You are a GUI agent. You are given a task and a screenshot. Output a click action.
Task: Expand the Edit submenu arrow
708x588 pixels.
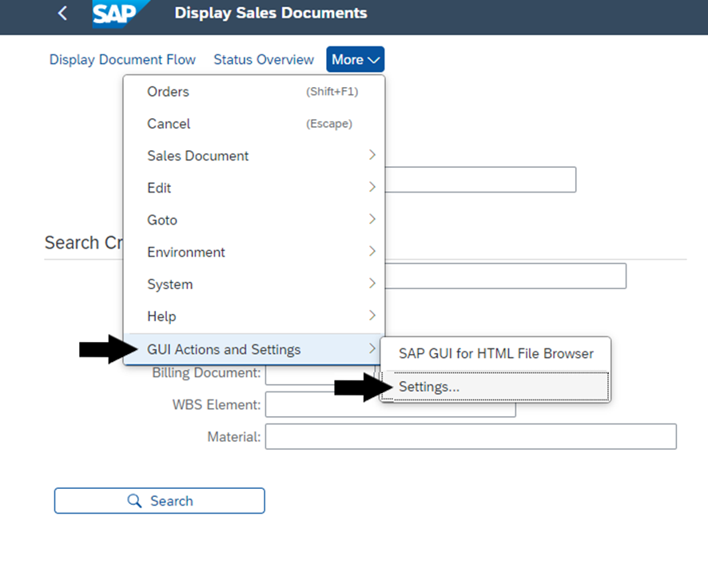tap(372, 187)
